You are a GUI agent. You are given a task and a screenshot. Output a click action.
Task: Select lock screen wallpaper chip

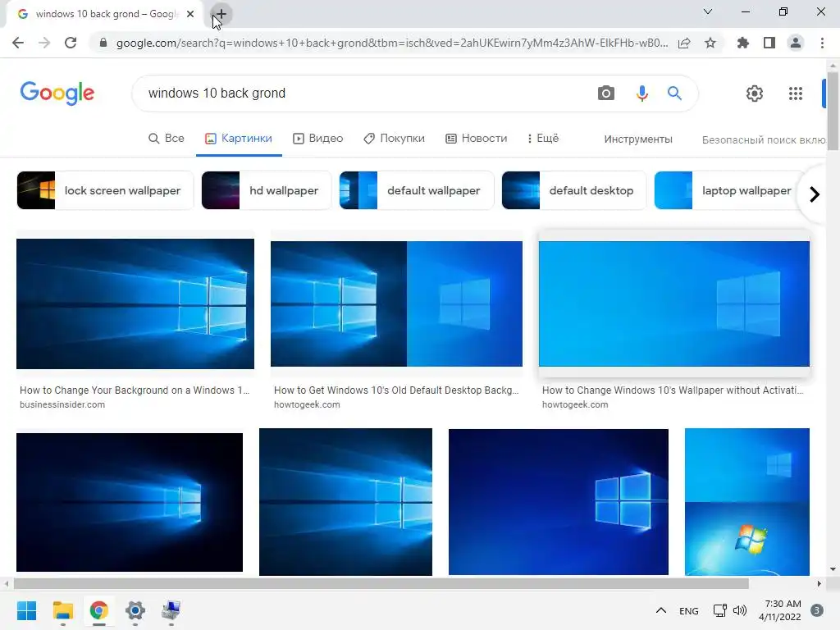pos(105,190)
